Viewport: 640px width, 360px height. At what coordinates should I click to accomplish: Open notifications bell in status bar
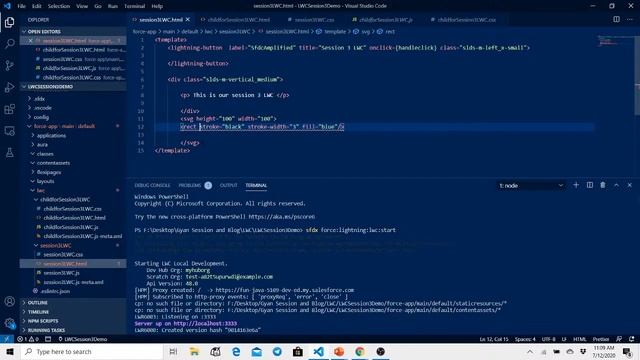tap(632, 339)
